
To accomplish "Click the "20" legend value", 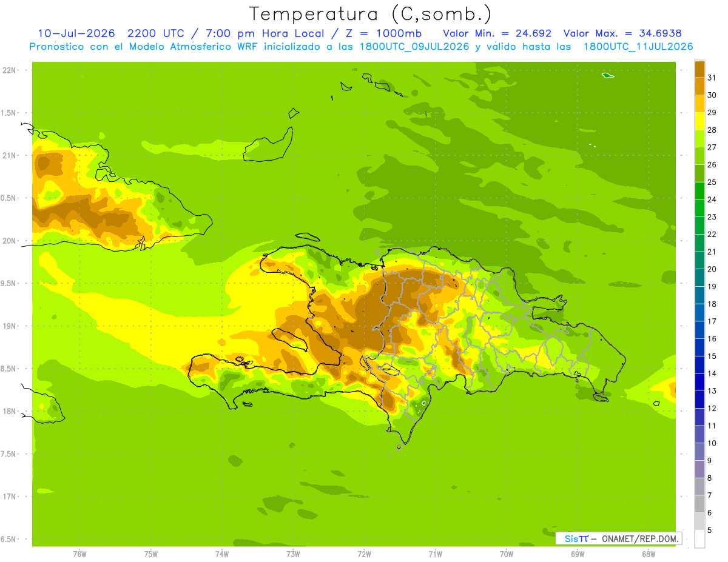I will [x=712, y=269].
